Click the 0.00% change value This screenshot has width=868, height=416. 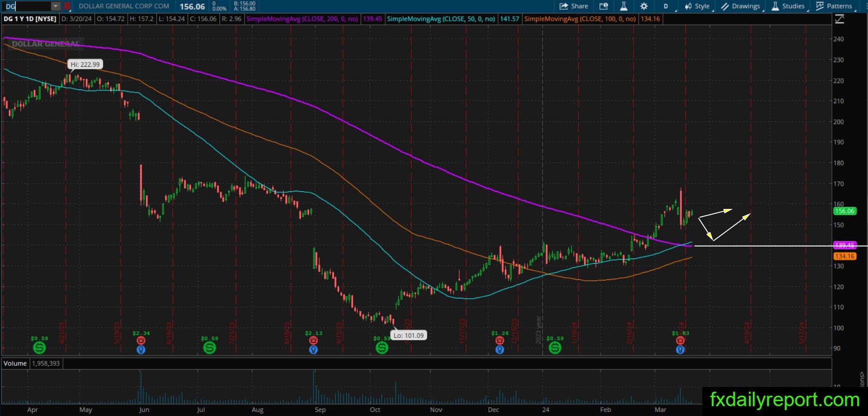pyautogui.click(x=219, y=9)
